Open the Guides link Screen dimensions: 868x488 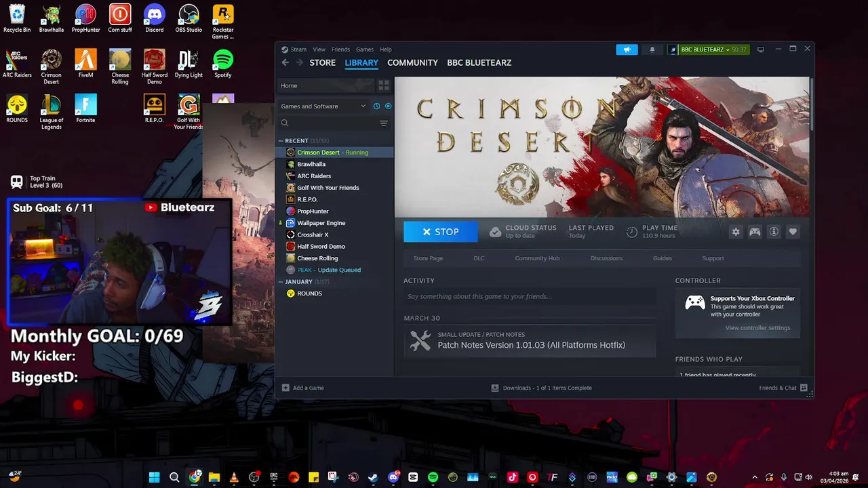(x=663, y=258)
